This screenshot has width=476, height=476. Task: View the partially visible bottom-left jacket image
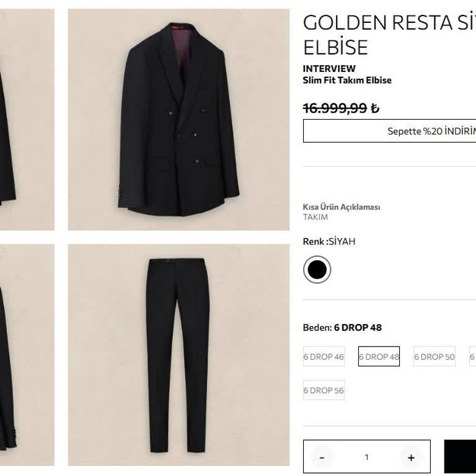coord(27,355)
